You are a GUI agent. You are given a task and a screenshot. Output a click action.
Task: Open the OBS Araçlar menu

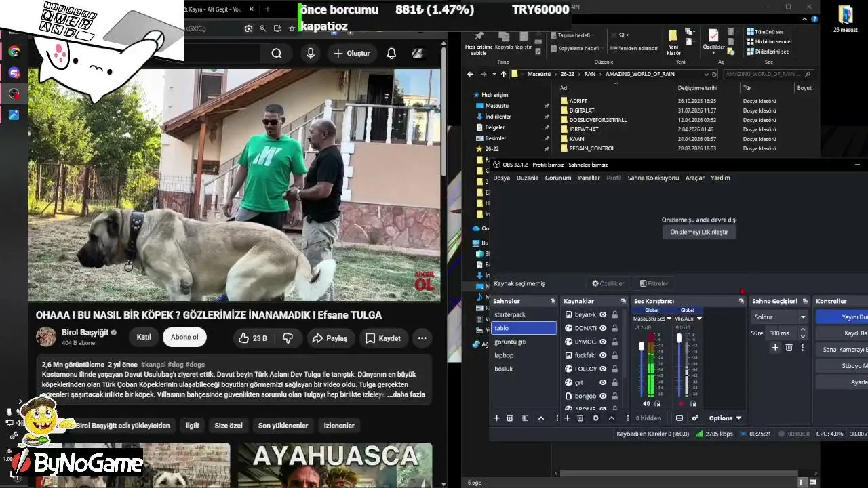pyautogui.click(x=695, y=178)
